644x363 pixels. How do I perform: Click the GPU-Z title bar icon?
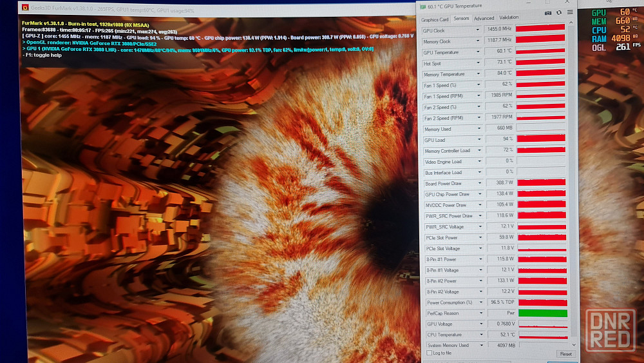tap(422, 6)
